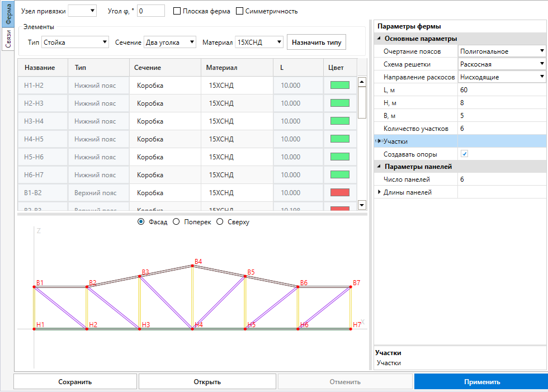Switch to the Ферма vertical tab

(x=8, y=14)
